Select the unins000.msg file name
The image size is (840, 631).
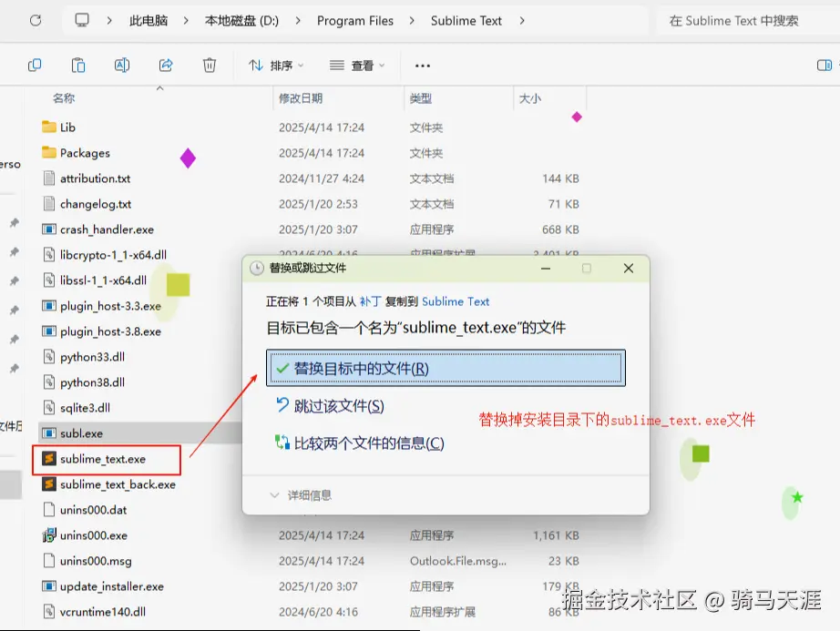tap(96, 561)
